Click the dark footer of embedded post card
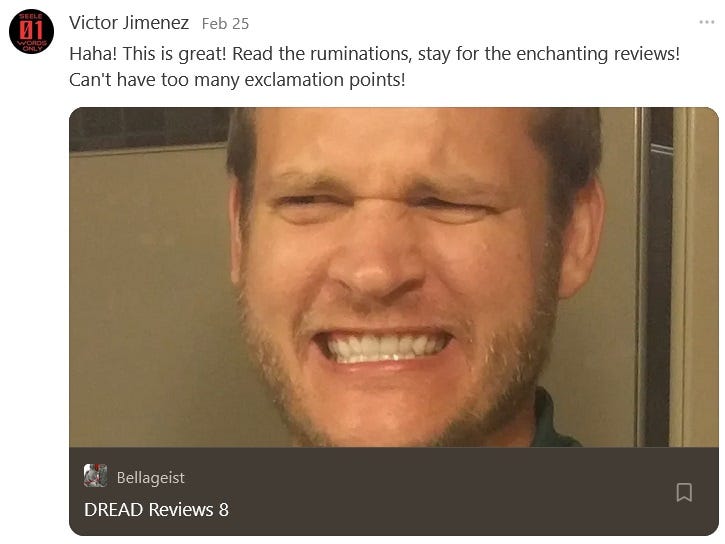The width and height of the screenshot is (725, 544). coord(394,491)
